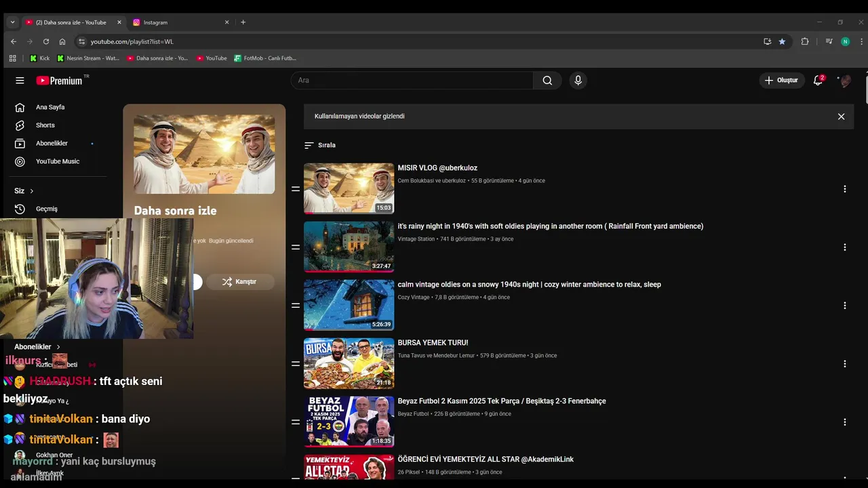Click the YouTube search field Ara
This screenshot has height=488, width=868.
click(x=412, y=80)
